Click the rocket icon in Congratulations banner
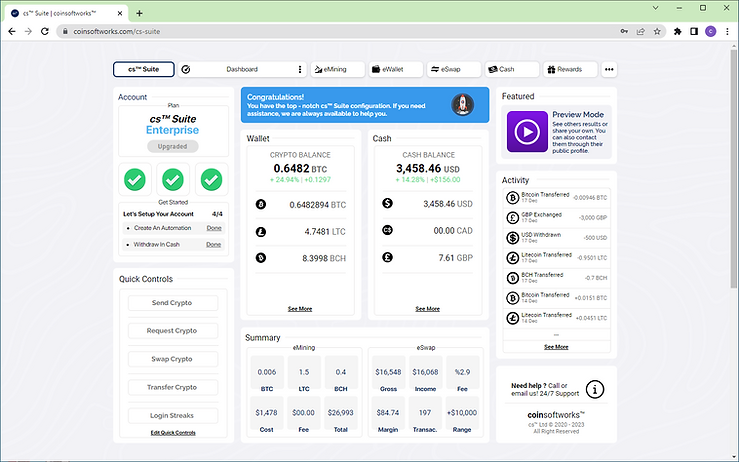This screenshot has width=739, height=462. (462, 105)
